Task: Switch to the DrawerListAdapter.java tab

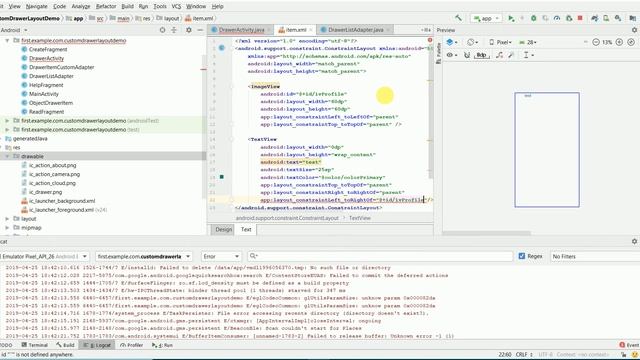Action: (355, 30)
